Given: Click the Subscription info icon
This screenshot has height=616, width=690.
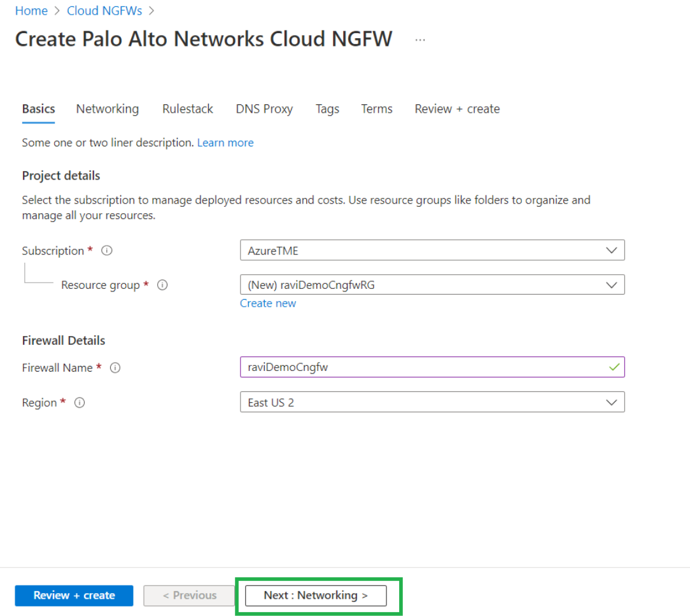Looking at the screenshot, I should [107, 251].
